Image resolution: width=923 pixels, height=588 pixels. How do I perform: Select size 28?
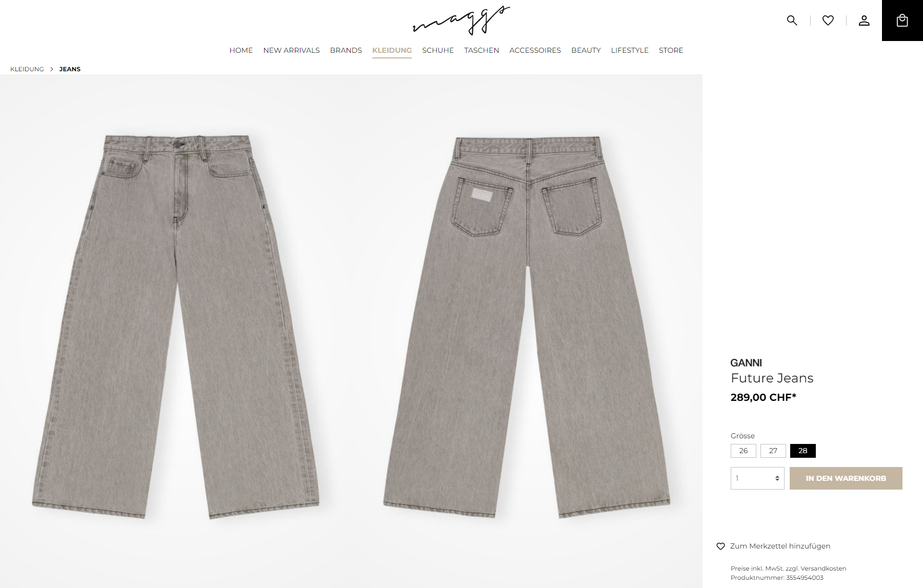802,451
